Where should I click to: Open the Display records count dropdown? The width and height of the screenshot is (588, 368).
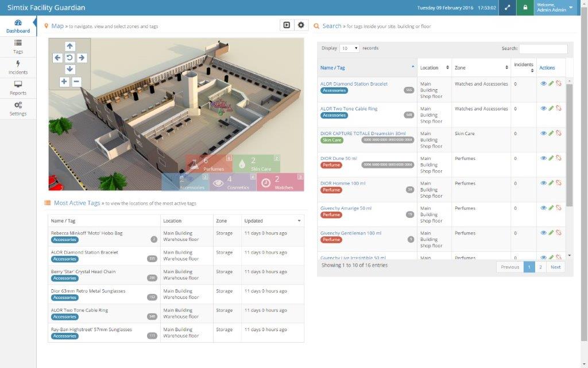point(349,48)
